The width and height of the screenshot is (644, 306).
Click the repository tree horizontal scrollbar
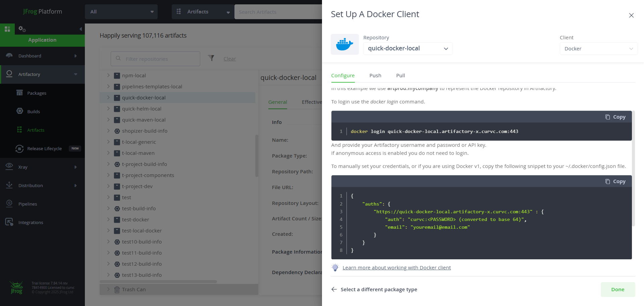tap(158, 281)
